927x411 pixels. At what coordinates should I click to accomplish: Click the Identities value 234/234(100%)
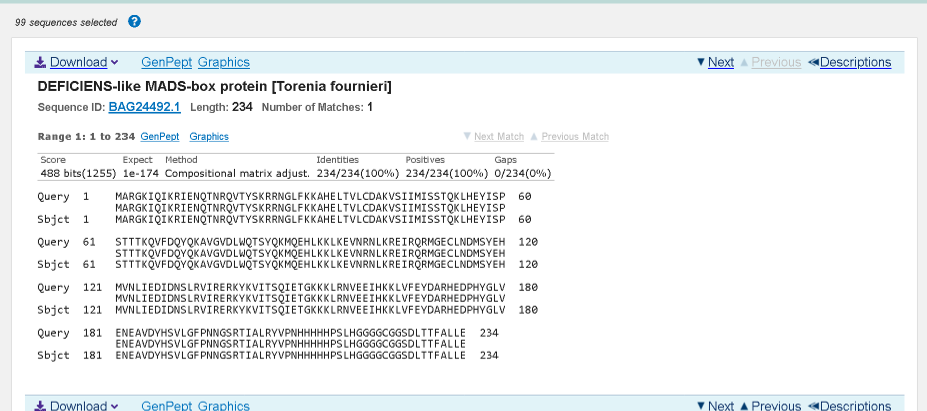[x=358, y=174]
